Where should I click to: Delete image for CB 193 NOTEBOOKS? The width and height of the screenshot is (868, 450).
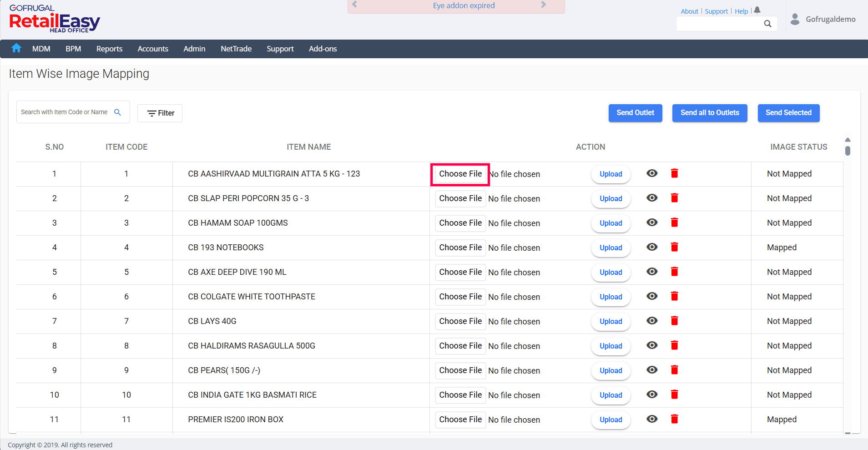click(675, 247)
